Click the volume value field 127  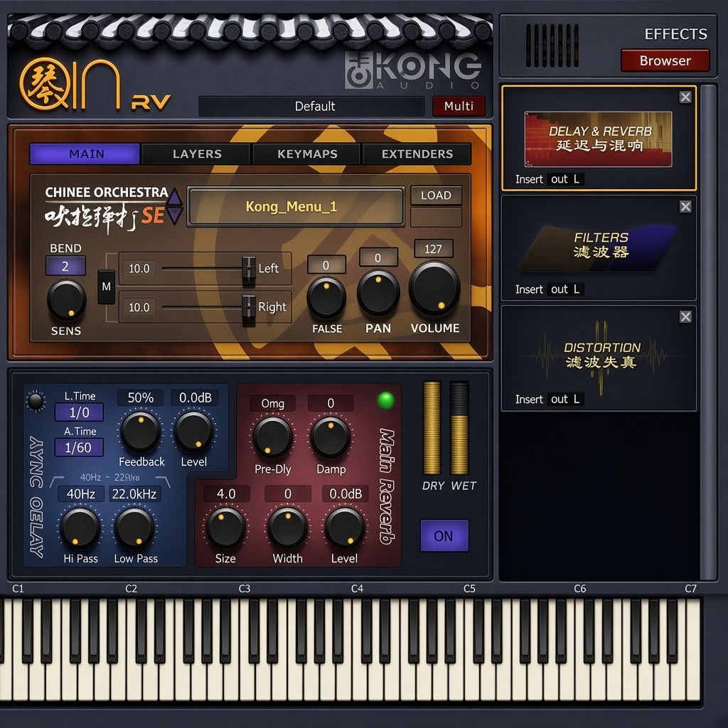434,249
